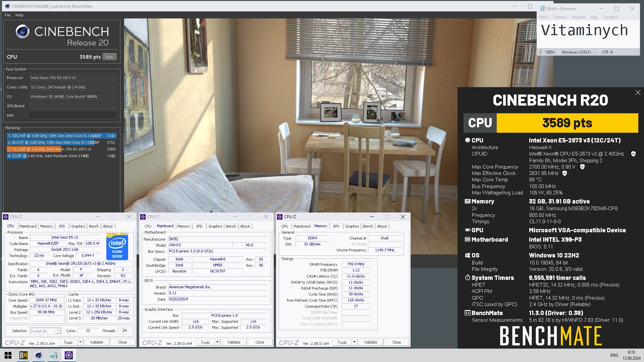Open About tab in third CPU-Z
Viewport: 644px width, 362px height.
click(382, 226)
